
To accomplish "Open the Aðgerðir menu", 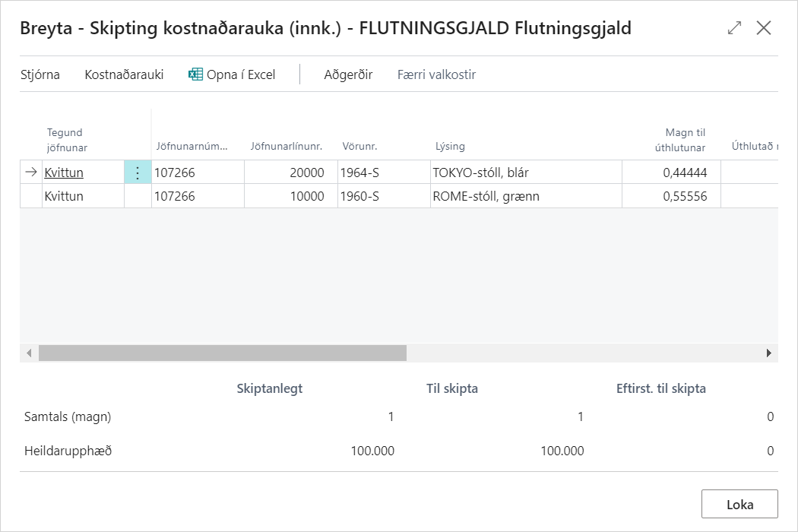I will tap(348, 74).
